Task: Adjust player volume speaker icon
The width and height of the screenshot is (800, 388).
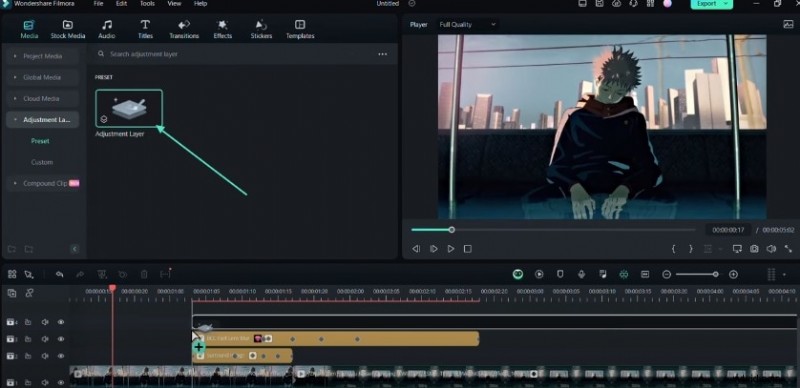Action: (771, 249)
